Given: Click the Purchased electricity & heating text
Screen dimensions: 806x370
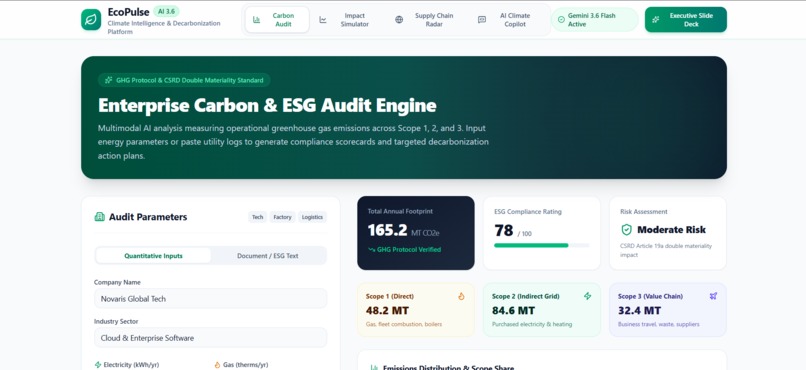Looking at the screenshot, I should (532, 324).
